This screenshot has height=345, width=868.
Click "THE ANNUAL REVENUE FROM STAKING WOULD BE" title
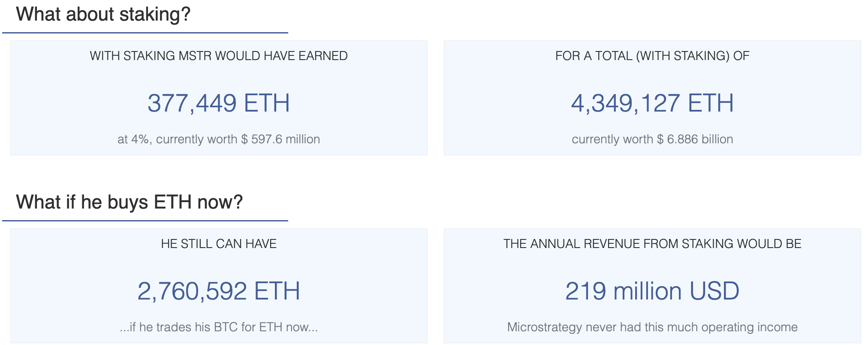point(652,244)
